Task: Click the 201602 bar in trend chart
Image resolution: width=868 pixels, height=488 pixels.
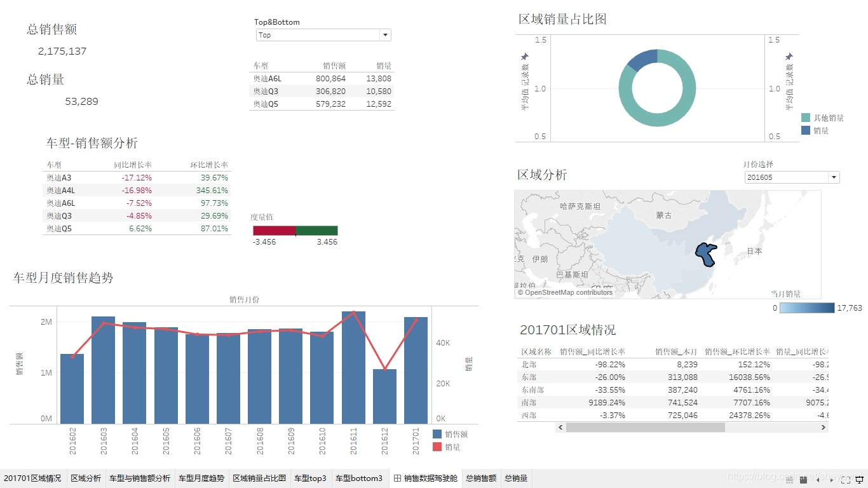Action: [72, 389]
